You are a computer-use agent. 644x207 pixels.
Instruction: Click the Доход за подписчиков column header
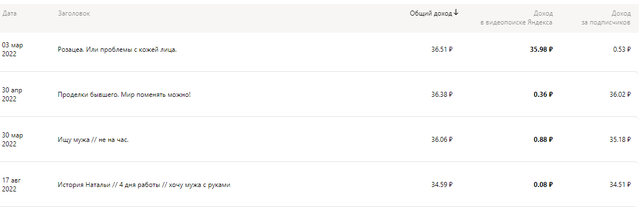click(x=606, y=18)
